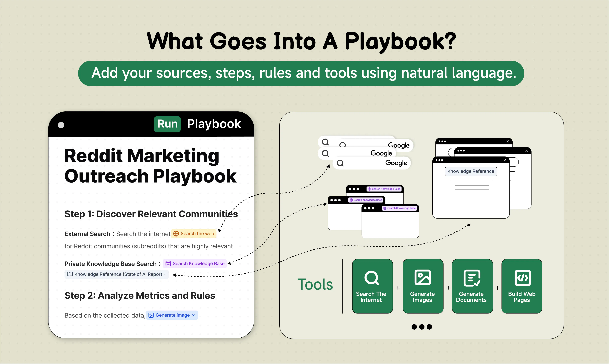This screenshot has width=609, height=364.
Task: Click the Tools label
Action: [x=315, y=285]
